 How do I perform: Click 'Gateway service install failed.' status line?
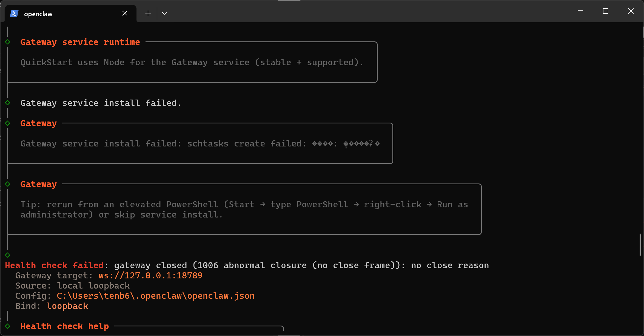click(101, 103)
